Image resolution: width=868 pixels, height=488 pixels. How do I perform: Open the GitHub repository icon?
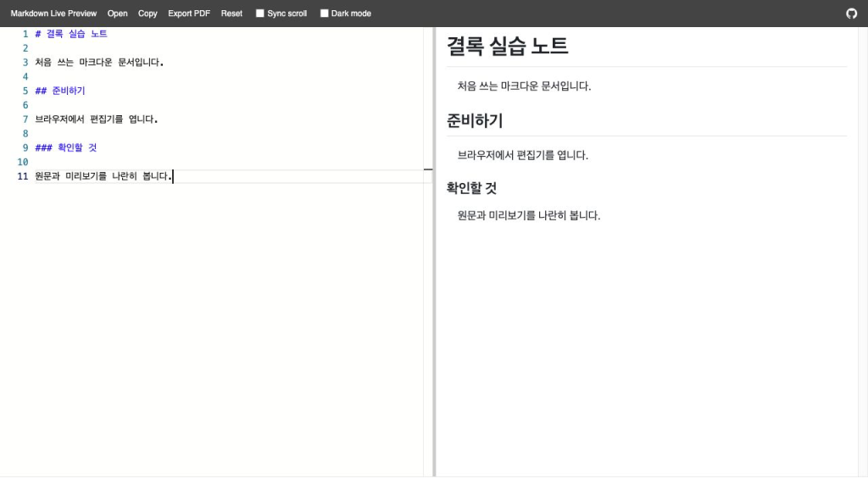(851, 14)
